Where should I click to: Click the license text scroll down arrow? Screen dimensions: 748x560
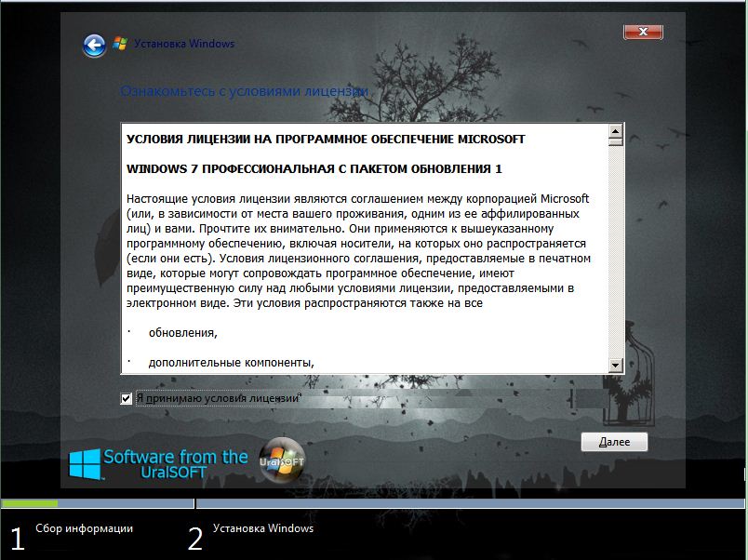pos(615,366)
